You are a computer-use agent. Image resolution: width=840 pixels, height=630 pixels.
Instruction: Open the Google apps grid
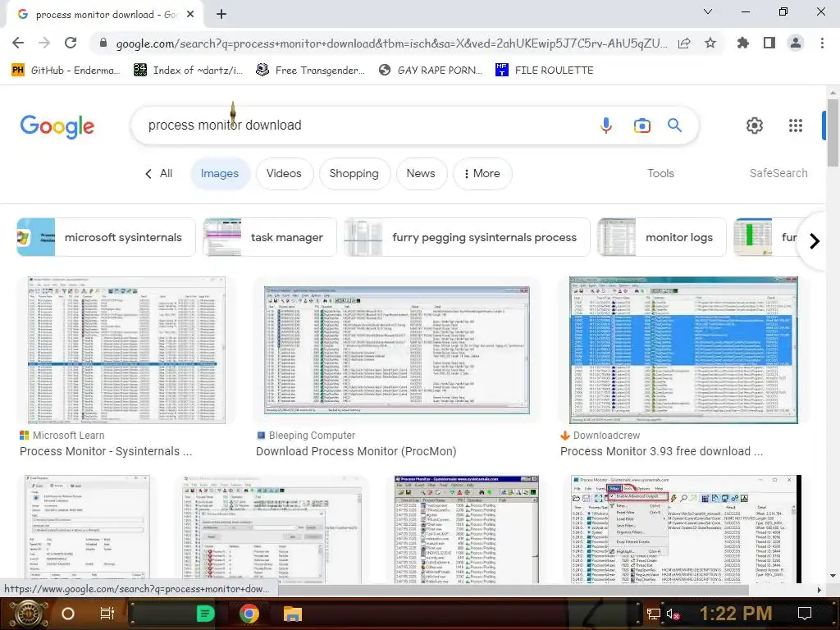click(796, 126)
